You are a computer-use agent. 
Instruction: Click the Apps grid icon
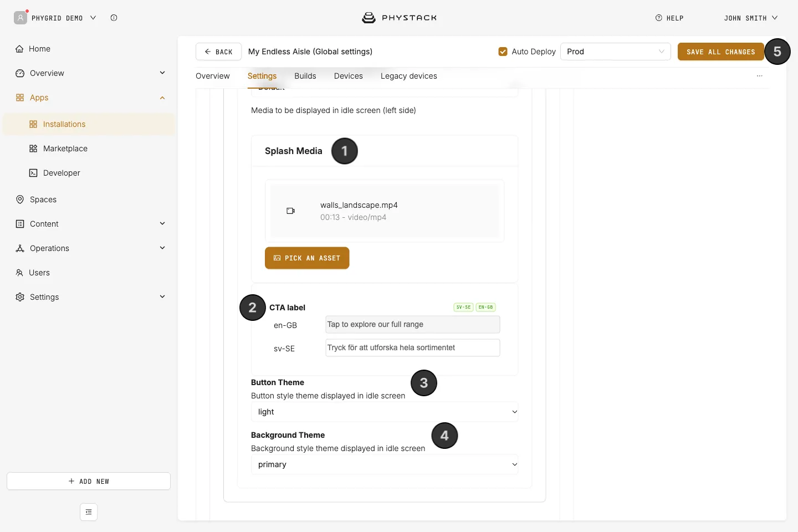[20, 98]
